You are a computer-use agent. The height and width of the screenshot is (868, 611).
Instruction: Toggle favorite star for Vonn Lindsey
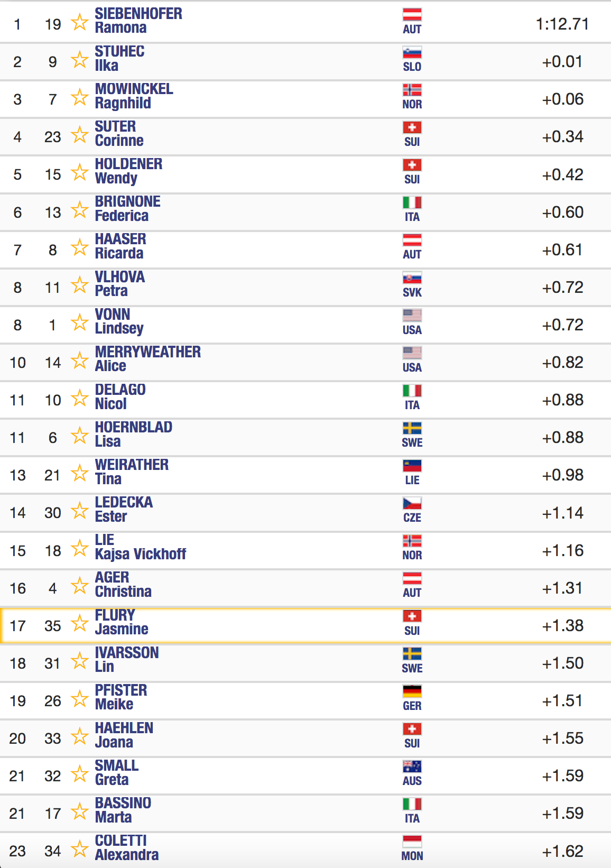(x=79, y=322)
